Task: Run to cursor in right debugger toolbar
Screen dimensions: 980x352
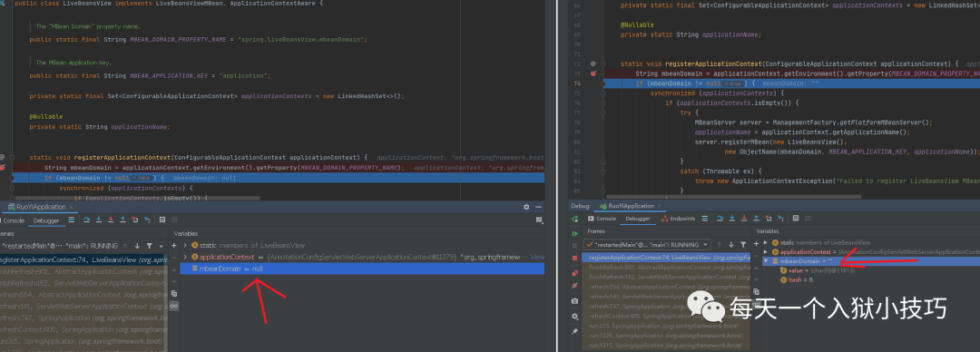Action: click(780, 219)
